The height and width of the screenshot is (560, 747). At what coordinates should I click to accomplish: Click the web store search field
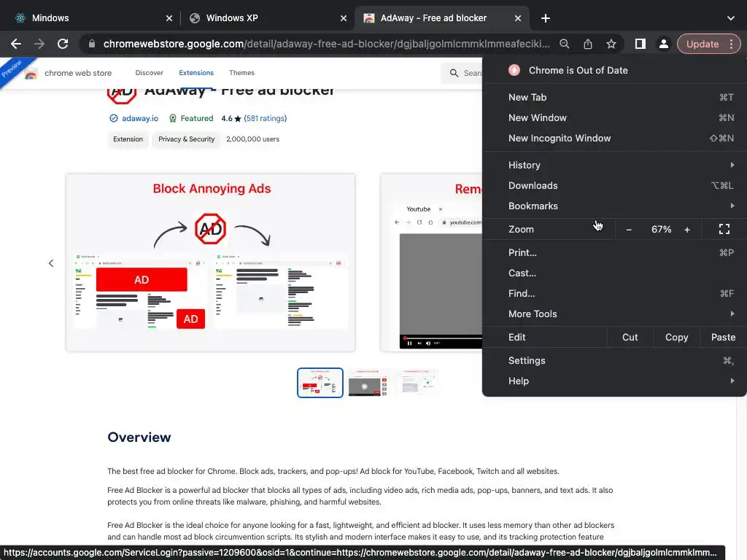point(462,74)
